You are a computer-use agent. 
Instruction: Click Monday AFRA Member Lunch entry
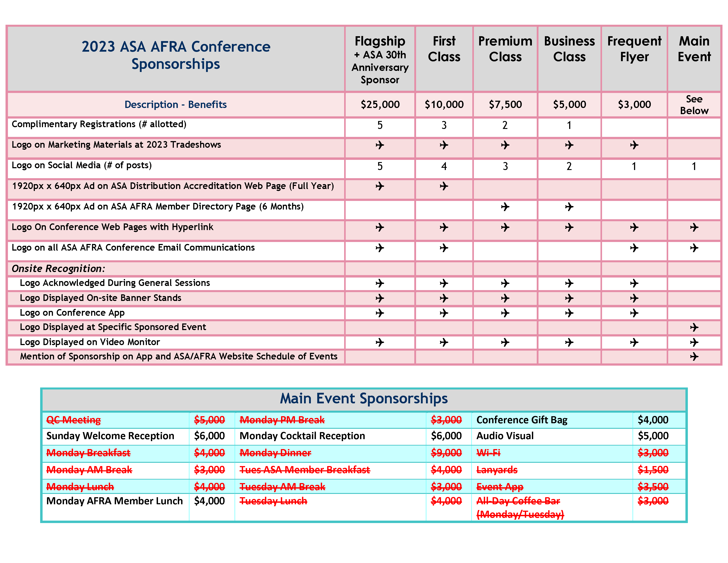click(x=114, y=501)
